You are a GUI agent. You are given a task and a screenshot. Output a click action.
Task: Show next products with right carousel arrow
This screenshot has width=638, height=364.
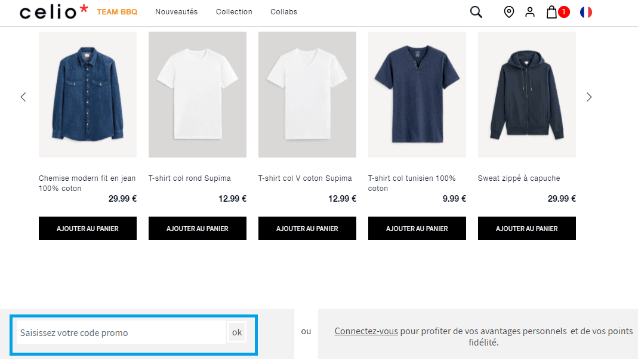[x=589, y=96]
